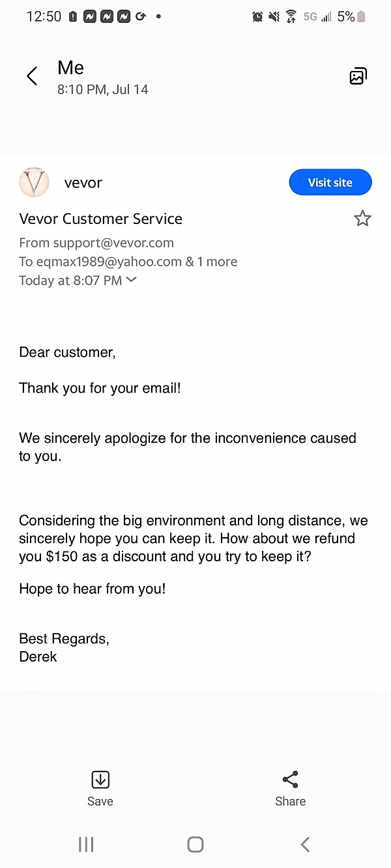
Task: Open recent apps navigation button
Action: (x=86, y=845)
